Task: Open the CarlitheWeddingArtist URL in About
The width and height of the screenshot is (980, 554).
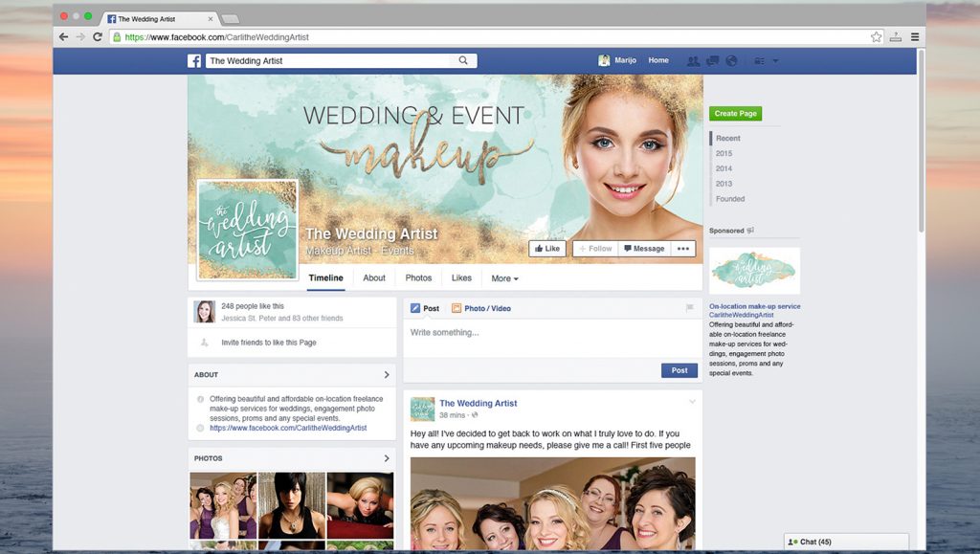Action: pyautogui.click(x=288, y=429)
